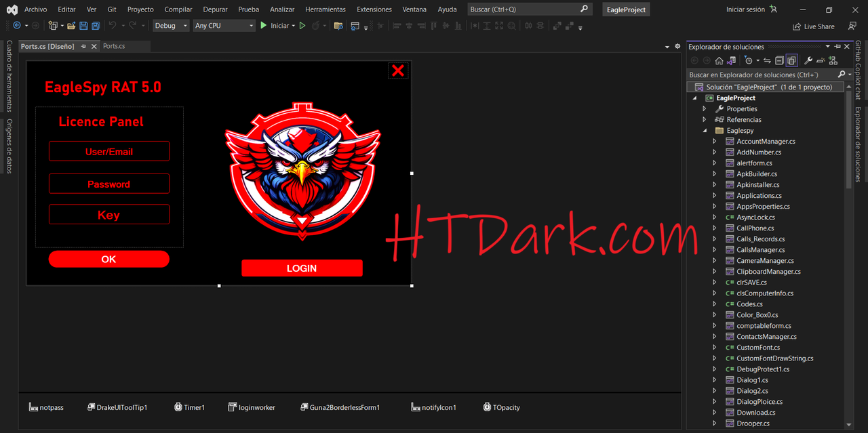This screenshot has height=433, width=868.
Task: Open the Compilar menu
Action: tap(178, 9)
